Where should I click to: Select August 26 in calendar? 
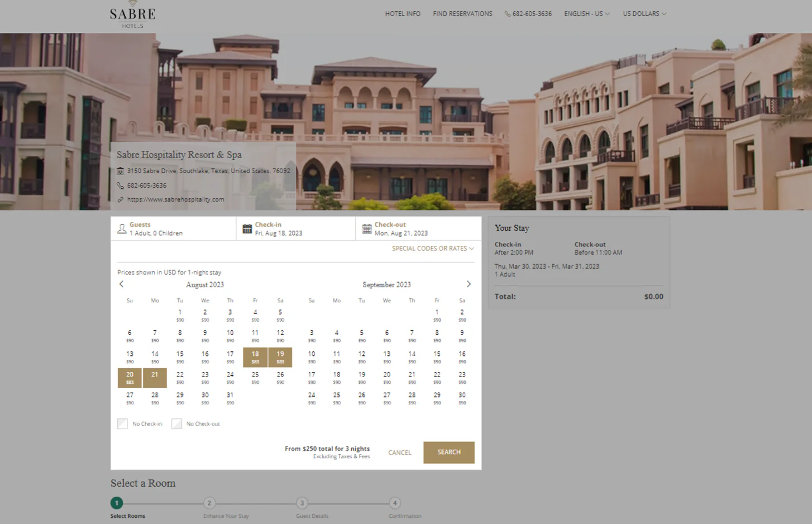click(280, 378)
